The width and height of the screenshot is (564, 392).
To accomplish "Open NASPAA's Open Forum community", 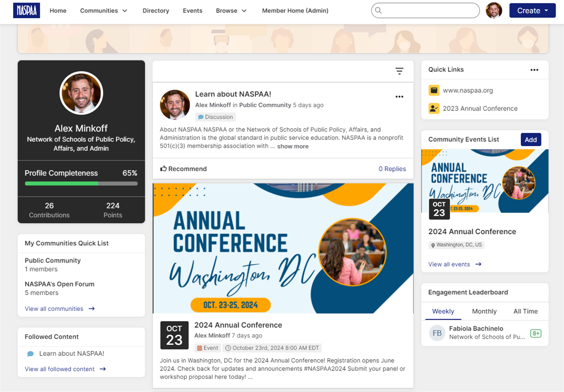I will click(x=60, y=284).
